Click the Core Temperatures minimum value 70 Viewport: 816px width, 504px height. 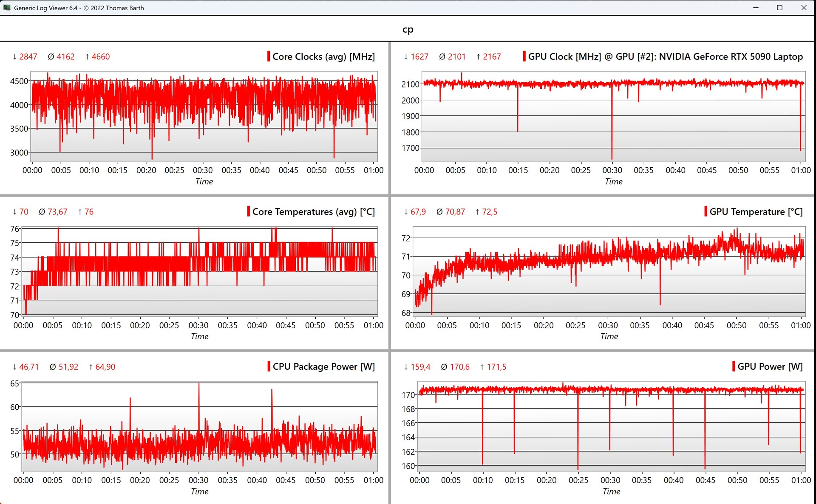[x=24, y=211]
